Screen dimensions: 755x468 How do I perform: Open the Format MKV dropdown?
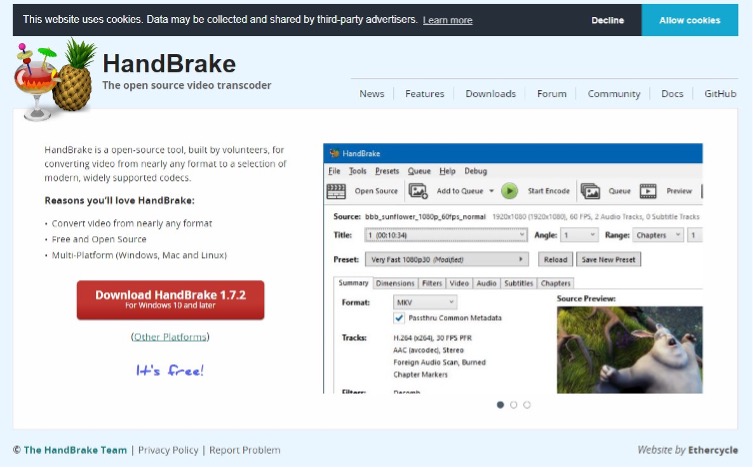(x=425, y=302)
